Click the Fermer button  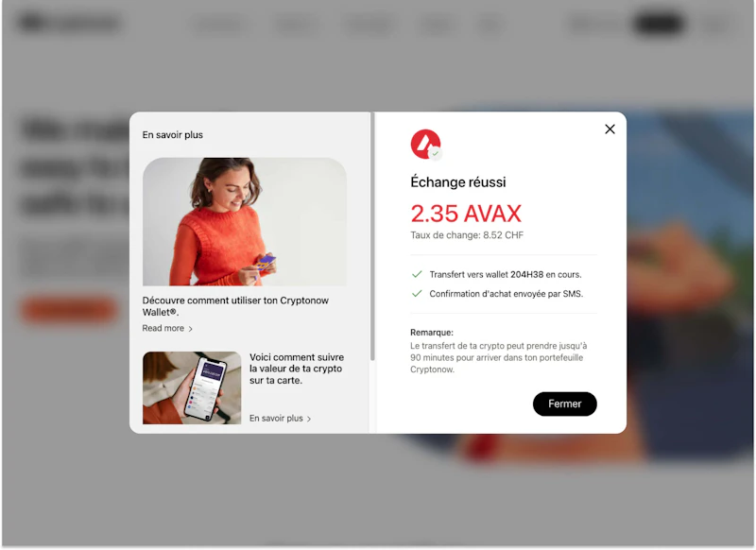click(x=564, y=404)
